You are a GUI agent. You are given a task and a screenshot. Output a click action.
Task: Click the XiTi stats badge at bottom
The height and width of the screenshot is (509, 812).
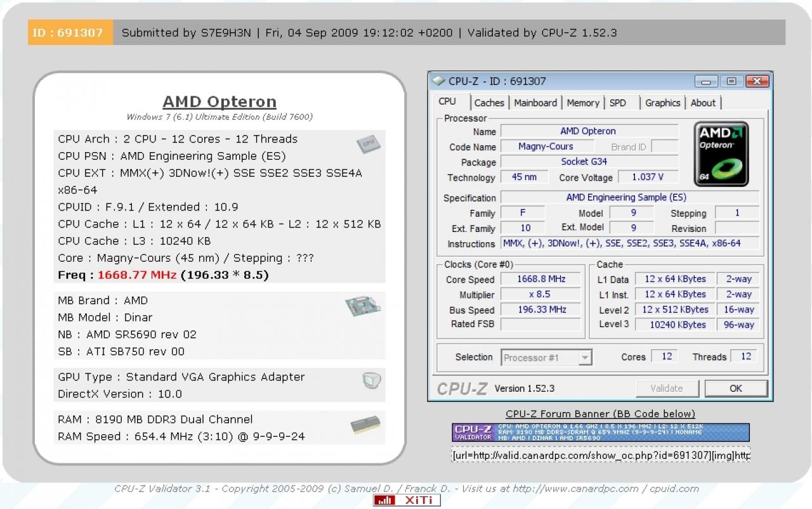pyautogui.click(x=407, y=500)
